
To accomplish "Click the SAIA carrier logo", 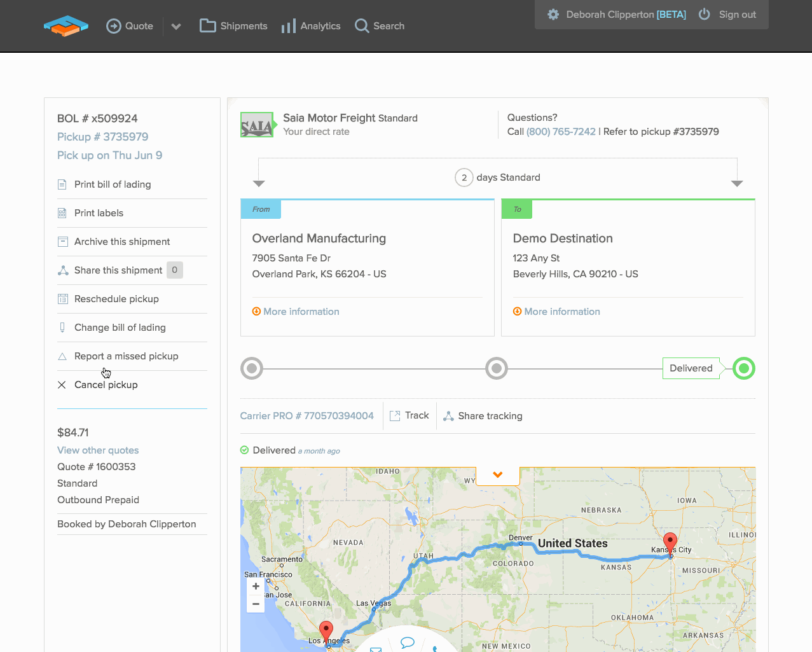I will coord(257,125).
